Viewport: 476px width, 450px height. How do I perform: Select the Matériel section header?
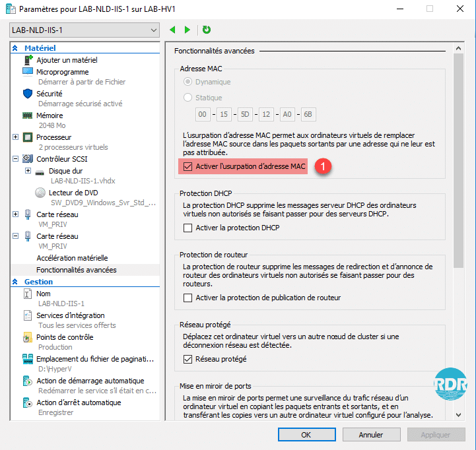pyautogui.click(x=40, y=48)
